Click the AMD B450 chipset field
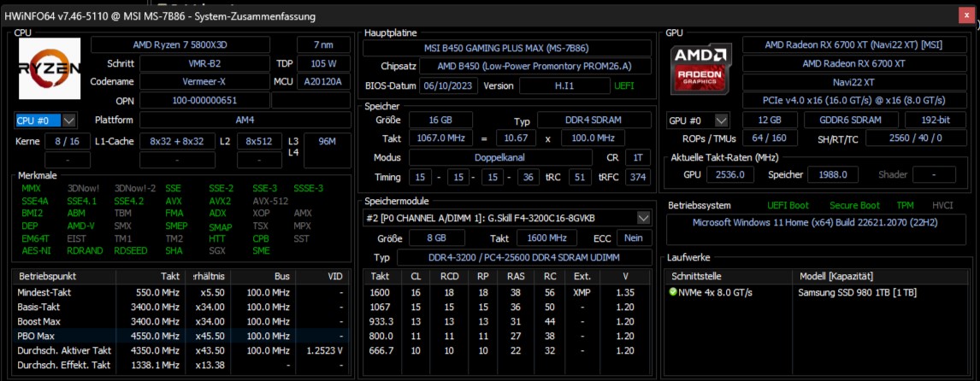This screenshot has height=381, width=980. pyautogui.click(x=535, y=67)
